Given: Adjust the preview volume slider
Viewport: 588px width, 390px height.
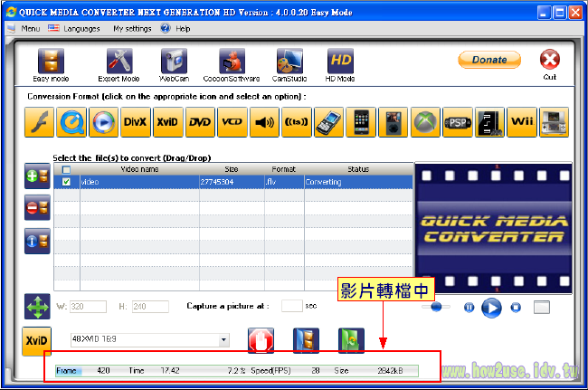Looking at the screenshot, I should click(x=436, y=307).
